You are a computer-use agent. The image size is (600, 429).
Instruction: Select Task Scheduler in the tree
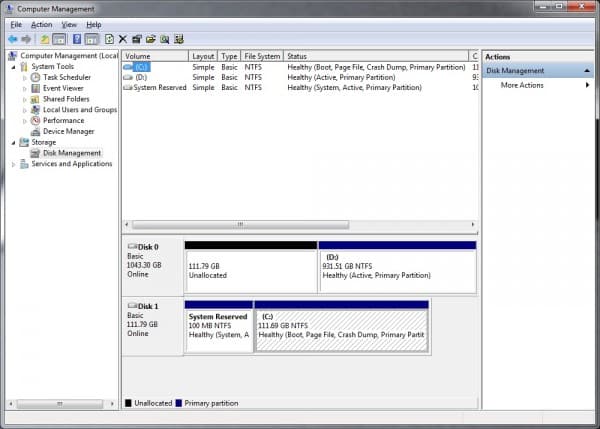pyautogui.click(x=67, y=77)
